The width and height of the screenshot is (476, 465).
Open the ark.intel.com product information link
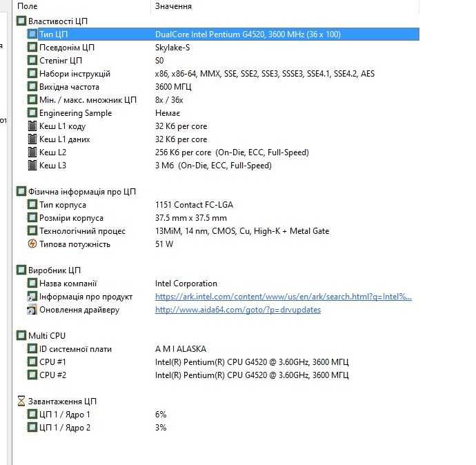pyautogui.click(x=284, y=297)
